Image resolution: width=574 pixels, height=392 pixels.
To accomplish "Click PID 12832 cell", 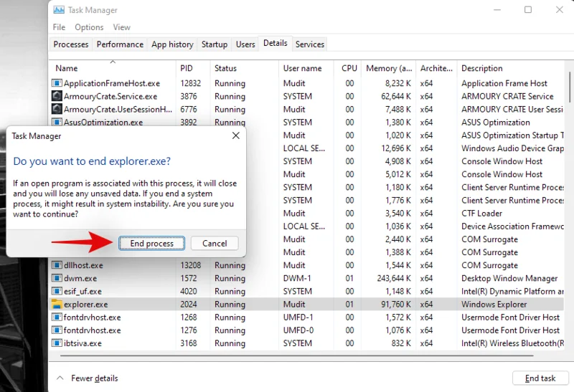I will (190, 83).
